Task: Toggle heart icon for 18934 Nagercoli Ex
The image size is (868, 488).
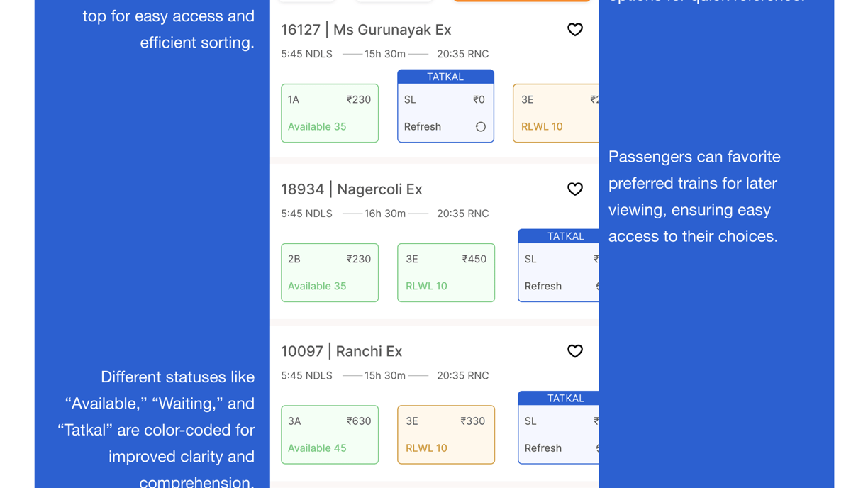Action: pyautogui.click(x=574, y=189)
